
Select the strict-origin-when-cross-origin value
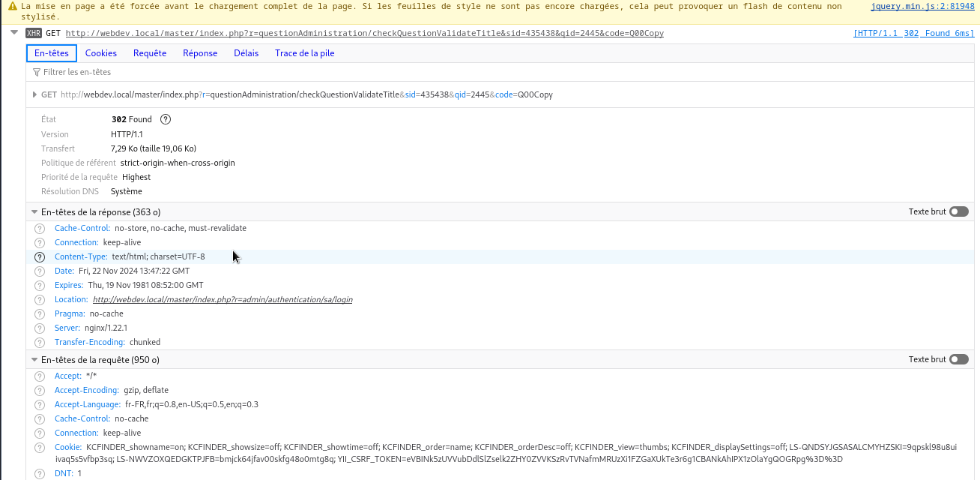[x=178, y=163]
